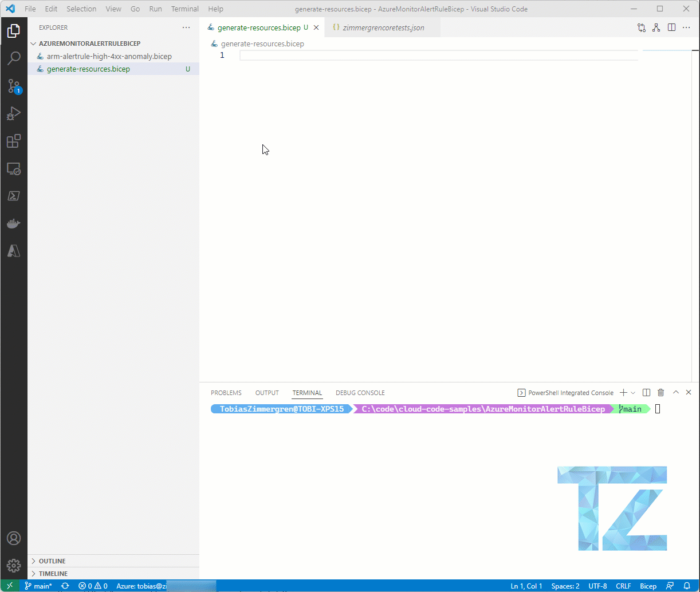Open the Search view
This screenshot has height=592, width=700.
coord(14,58)
